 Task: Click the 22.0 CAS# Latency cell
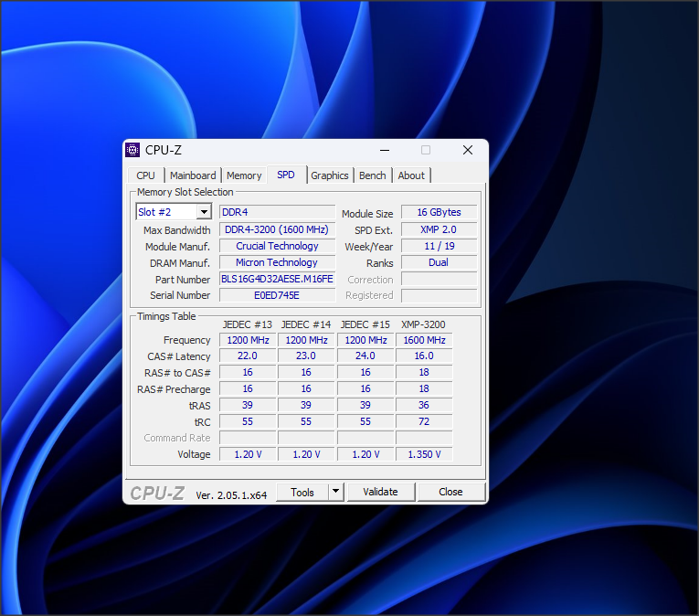248,356
